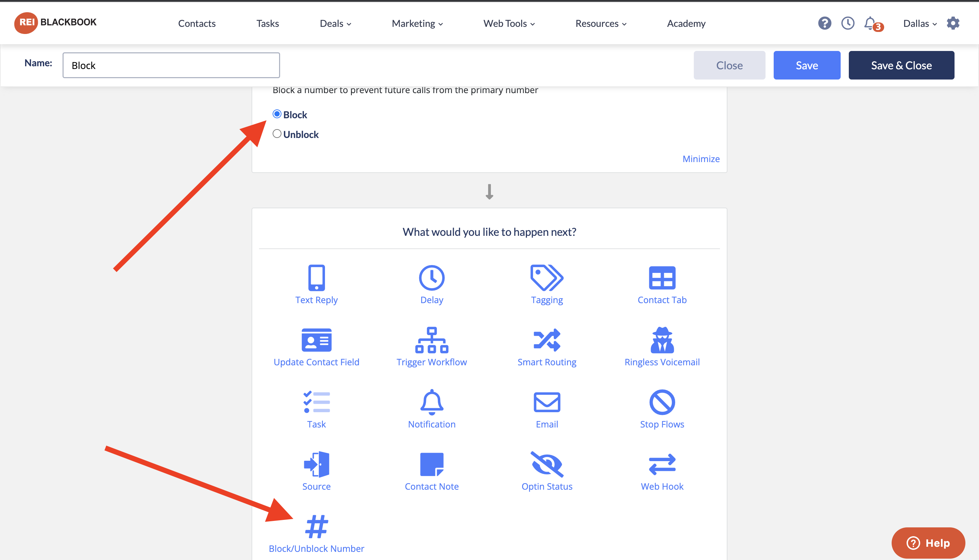
Task: Add a Task checklist action
Action: click(316, 402)
